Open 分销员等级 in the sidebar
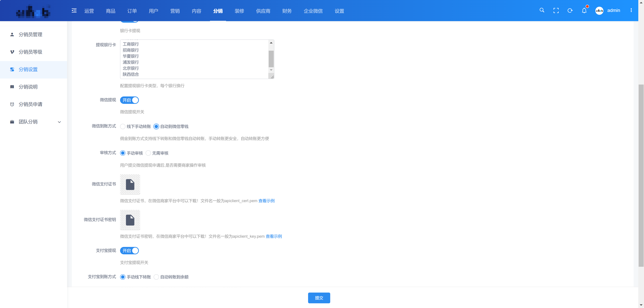This screenshot has width=644, height=308. 31,52
